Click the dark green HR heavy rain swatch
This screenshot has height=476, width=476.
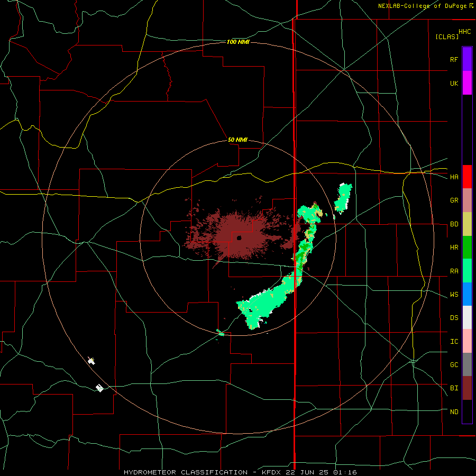click(x=467, y=248)
